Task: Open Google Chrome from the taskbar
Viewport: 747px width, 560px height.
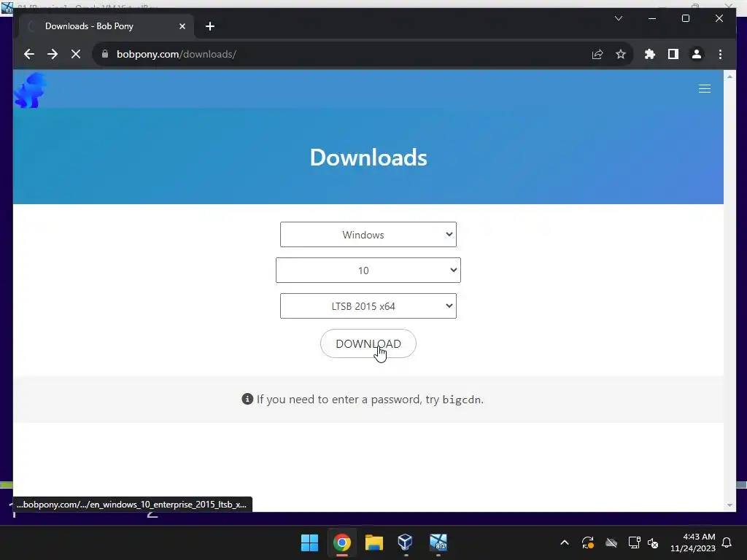Action: pos(342,542)
